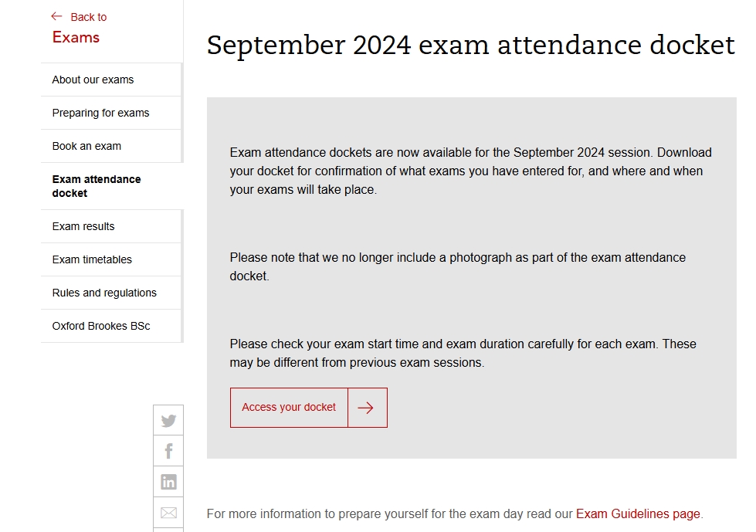
Task: Share on LinkedIn icon
Action: pos(168,482)
